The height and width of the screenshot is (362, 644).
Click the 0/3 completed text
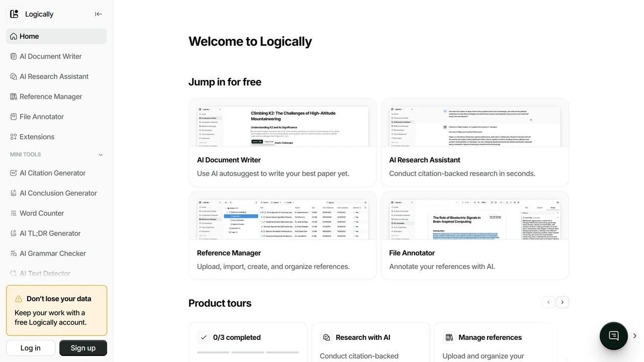click(237, 337)
